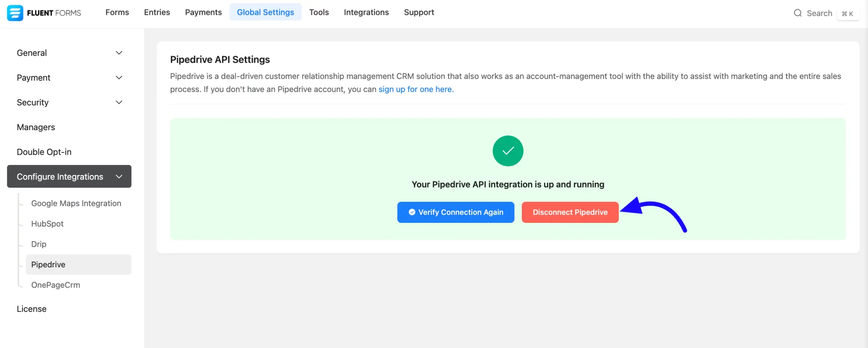
Task: Click 'Your Pipedrive API integration is up and running'
Action: [508, 184]
